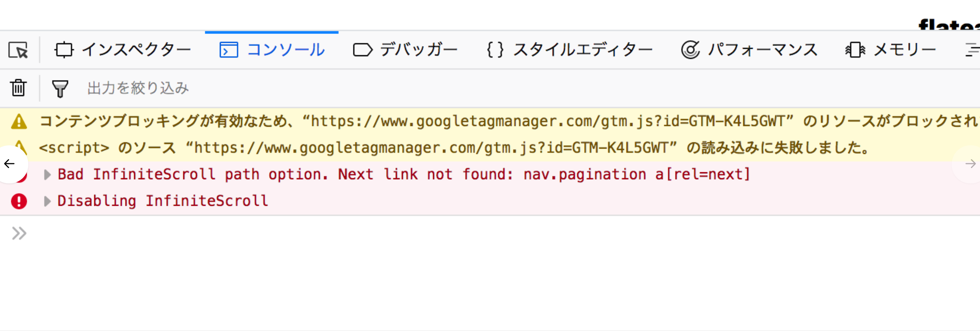
Task: Activate the element picker icon
Action: (18, 50)
